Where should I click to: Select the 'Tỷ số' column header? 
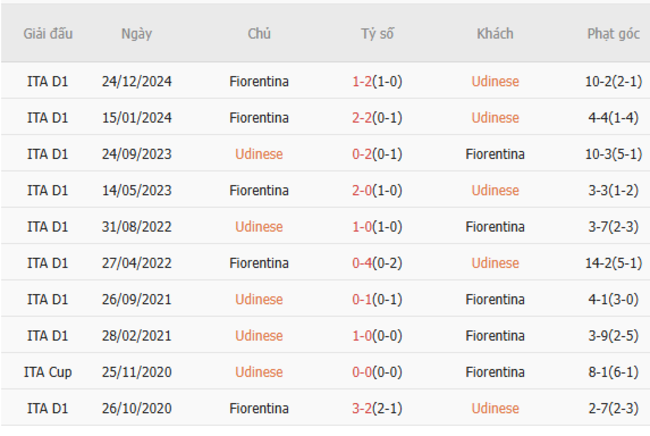coord(377,34)
